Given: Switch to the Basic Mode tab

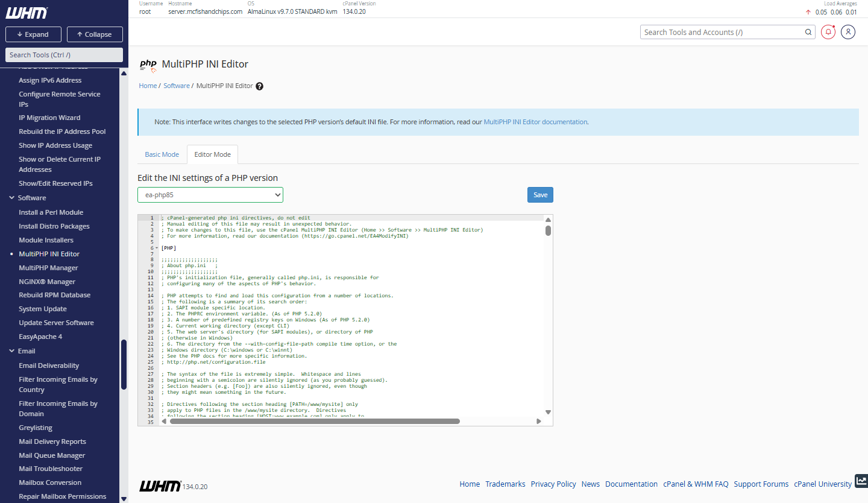Looking at the screenshot, I should pyautogui.click(x=162, y=154).
